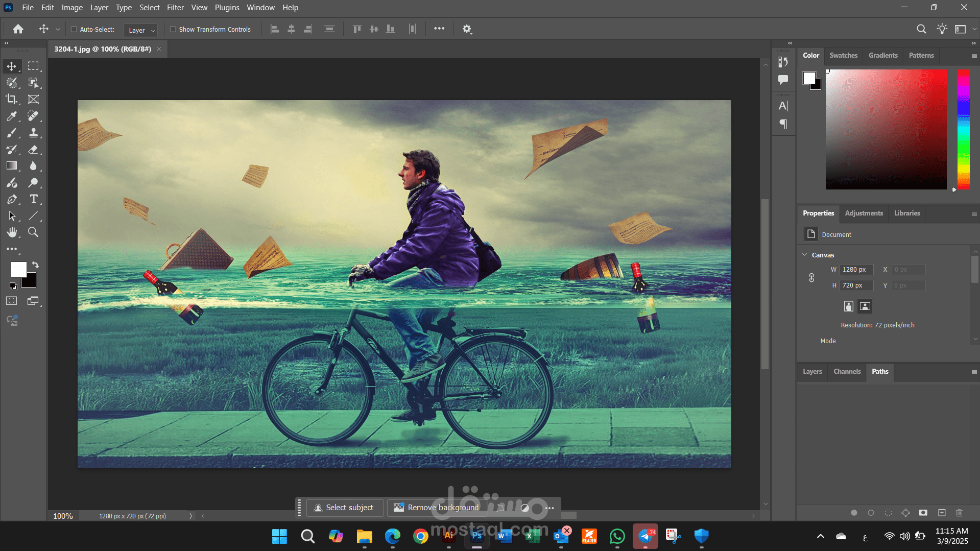The image size is (980, 551).
Task: Open the Search magnifier in options bar
Action: (x=921, y=29)
